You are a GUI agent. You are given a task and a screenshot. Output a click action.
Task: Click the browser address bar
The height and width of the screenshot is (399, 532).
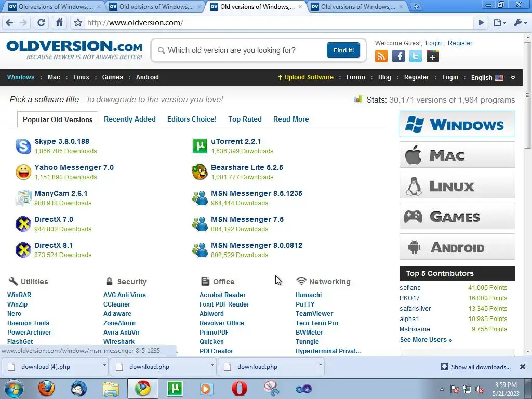coord(278,23)
